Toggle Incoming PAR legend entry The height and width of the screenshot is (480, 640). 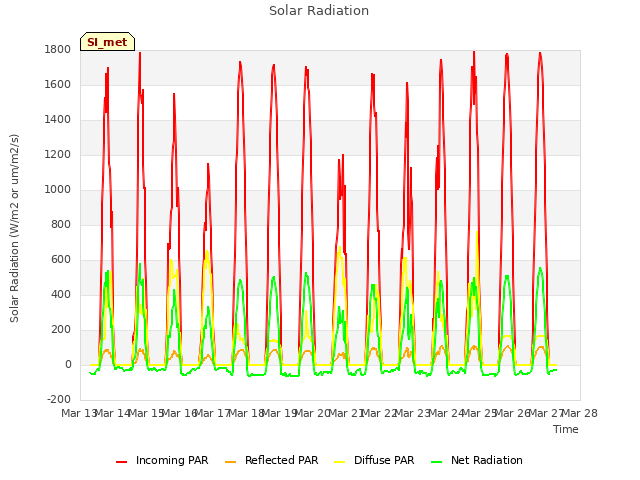(x=162, y=460)
